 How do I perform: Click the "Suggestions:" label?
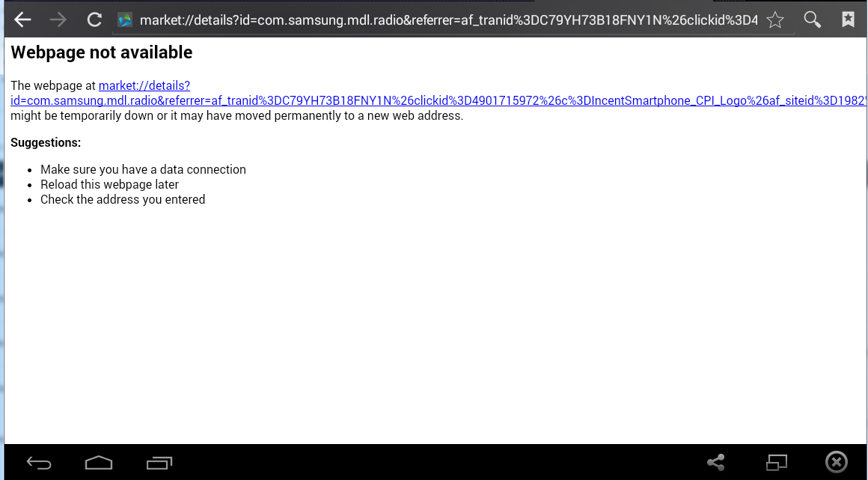click(x=46, y=142)
